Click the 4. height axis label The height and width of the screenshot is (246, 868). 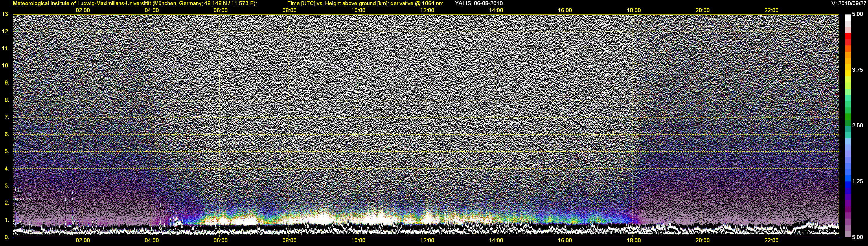7,168
